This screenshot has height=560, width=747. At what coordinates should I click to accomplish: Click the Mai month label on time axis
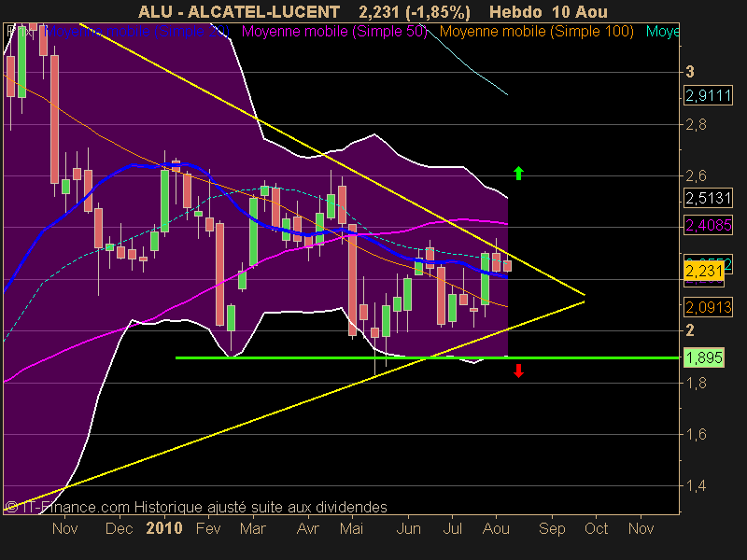tap(351, 528)
